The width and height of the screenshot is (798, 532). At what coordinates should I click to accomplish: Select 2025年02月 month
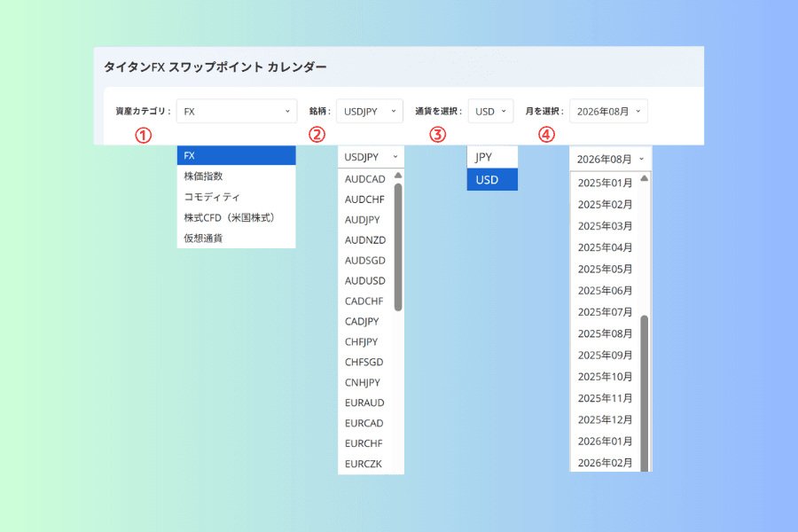click(x=605, y=204)
